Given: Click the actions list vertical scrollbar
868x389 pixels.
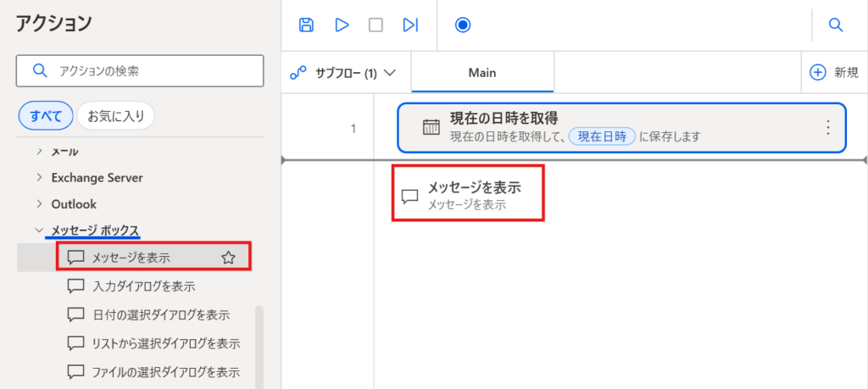Looking at the screenshot, I should (x=259, y=347).
